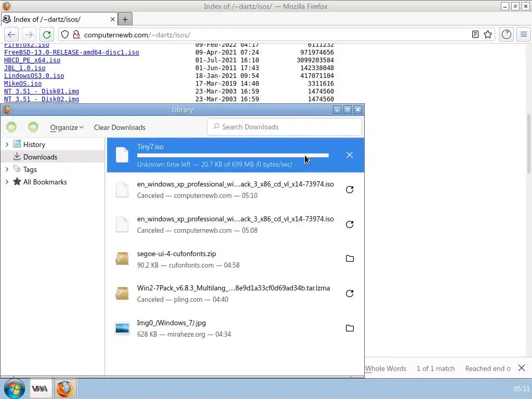532x399 pixels.
Task: Reload the page with green refresh icon
Action: 47,35
